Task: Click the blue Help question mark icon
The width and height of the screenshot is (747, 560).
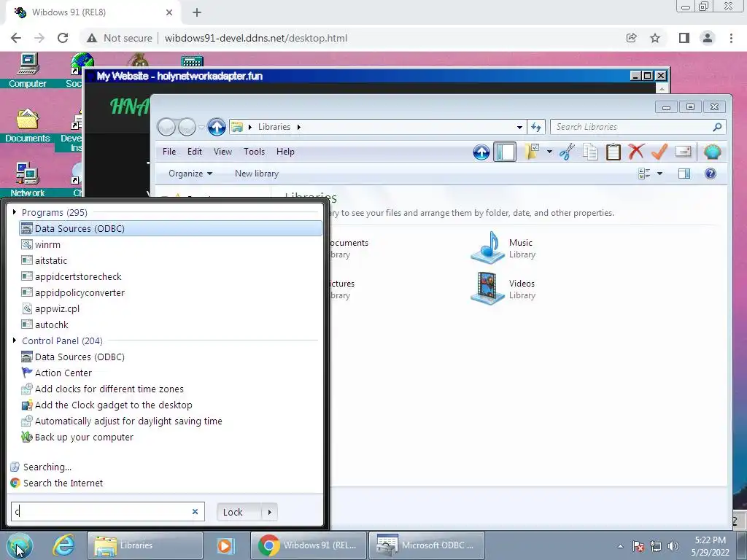Action: coord(711,174)
